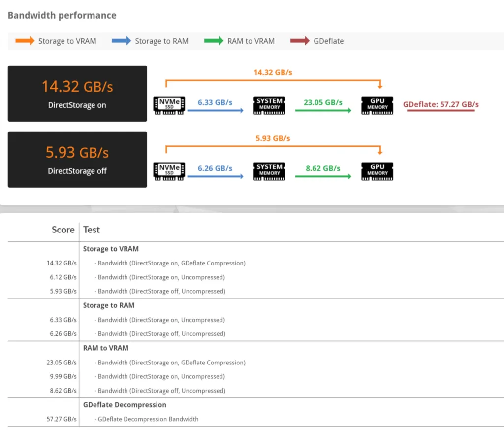The image size is (504, 430).
Task: Click NVMe SSD icon in DirectStorage on row
Action: pyautogui.click(x=169, y=105)
